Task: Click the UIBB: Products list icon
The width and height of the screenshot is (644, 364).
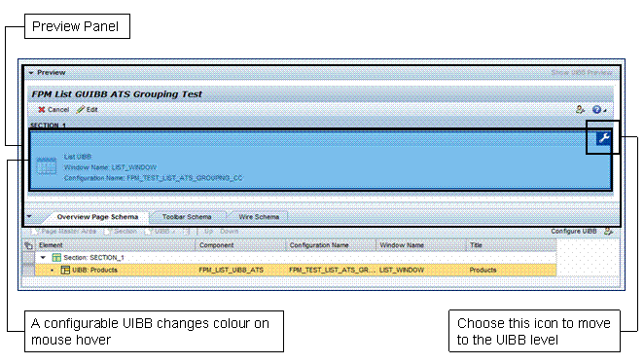Action: [x=65, y=270]
